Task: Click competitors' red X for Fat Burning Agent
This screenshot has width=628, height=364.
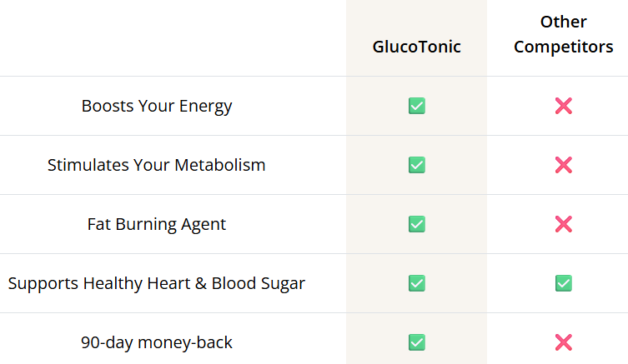Action: (x=563, y=224)
